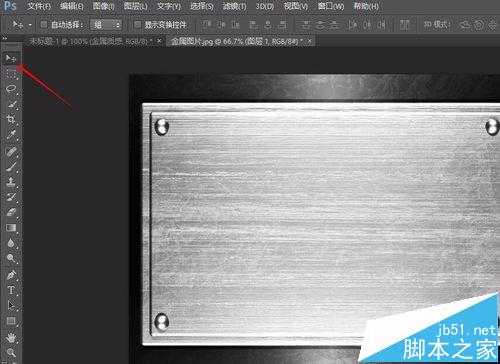Select the Move tool in the toolbox
This screenshot has height=364, width=500.
pos(10,58)
